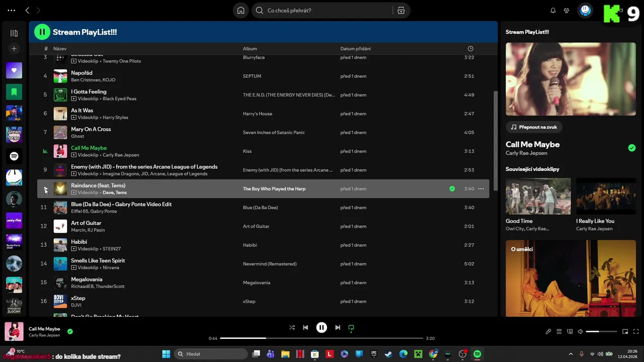Click the 'Přepnout na zvuk' button

pyautogui.click(x=534, y=127)
